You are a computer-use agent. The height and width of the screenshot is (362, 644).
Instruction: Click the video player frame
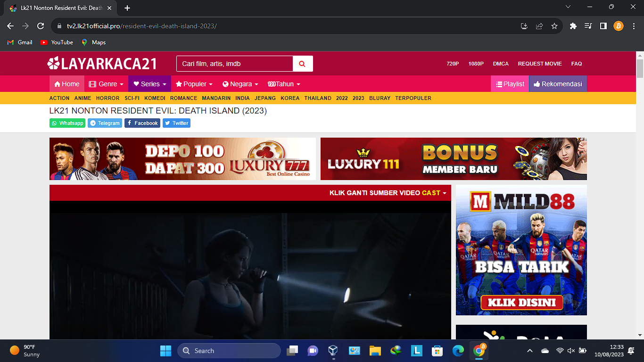250,270
